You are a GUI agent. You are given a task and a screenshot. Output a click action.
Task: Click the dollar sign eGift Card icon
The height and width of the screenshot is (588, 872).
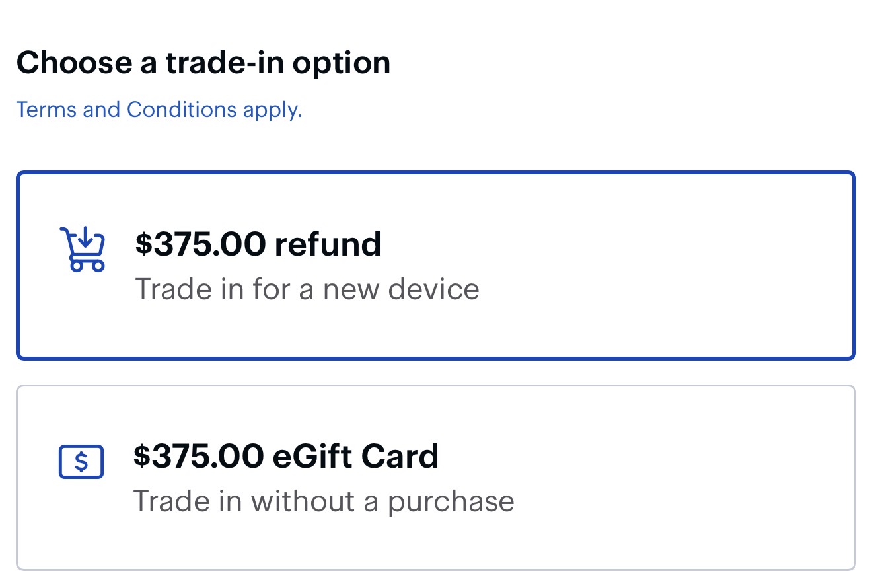coord(81,462)
